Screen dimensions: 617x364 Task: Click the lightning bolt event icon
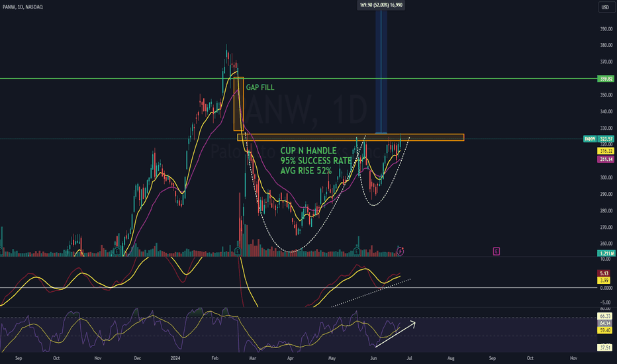[400, 251]
